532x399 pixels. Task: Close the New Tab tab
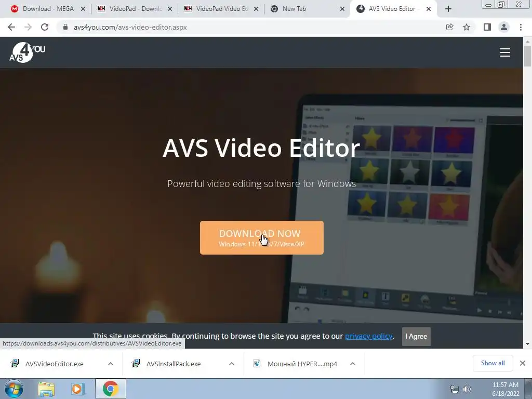coord(343,9)
